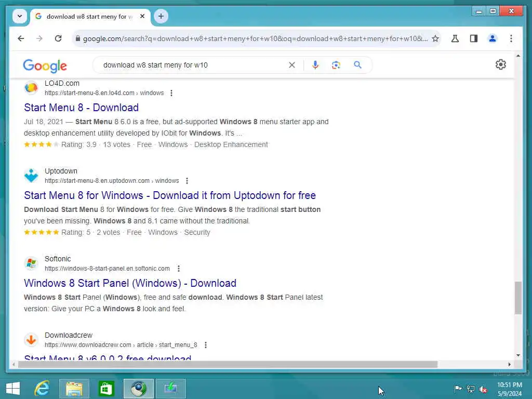Submit search with the magnifier icon
The height and width of the screenshot is (399, 532).
(357, 65)
